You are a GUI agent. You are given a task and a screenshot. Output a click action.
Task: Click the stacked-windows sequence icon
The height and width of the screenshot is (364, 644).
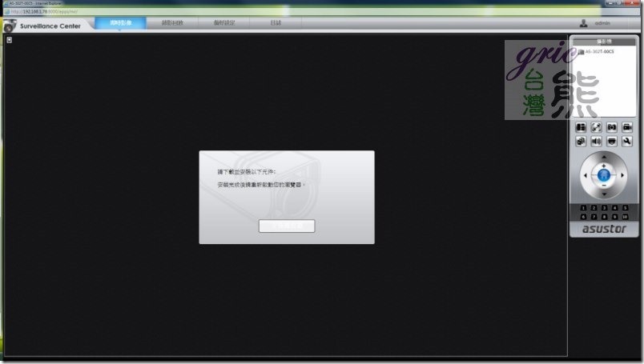pos(581,142)
